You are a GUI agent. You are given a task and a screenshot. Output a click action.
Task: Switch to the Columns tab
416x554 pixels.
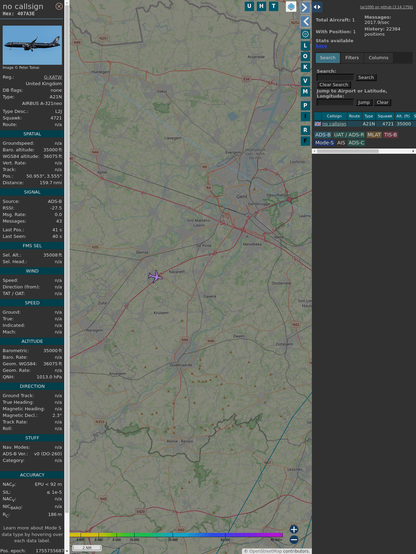(x=378, y=58)
